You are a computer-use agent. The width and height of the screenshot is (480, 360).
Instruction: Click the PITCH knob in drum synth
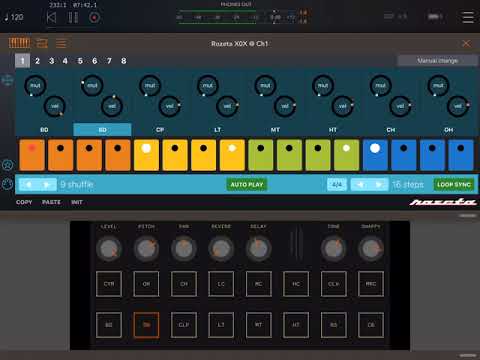(146, 249)
